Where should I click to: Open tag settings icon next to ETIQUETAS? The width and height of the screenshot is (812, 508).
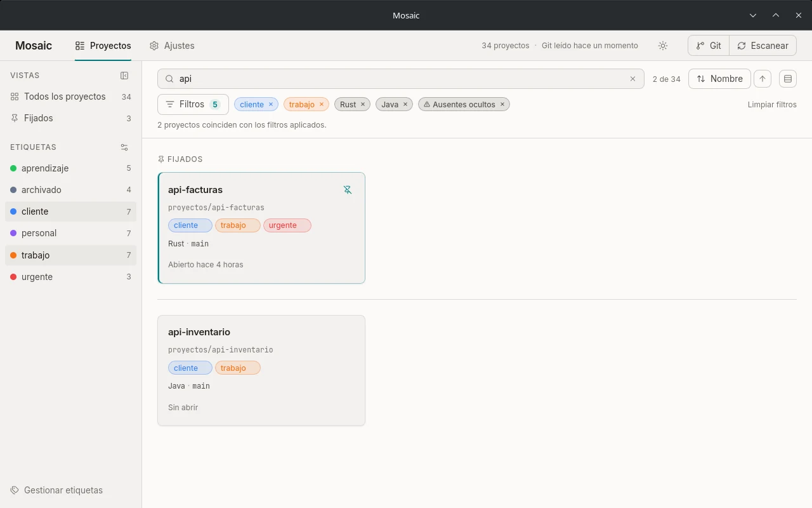(x=124, y=147)
